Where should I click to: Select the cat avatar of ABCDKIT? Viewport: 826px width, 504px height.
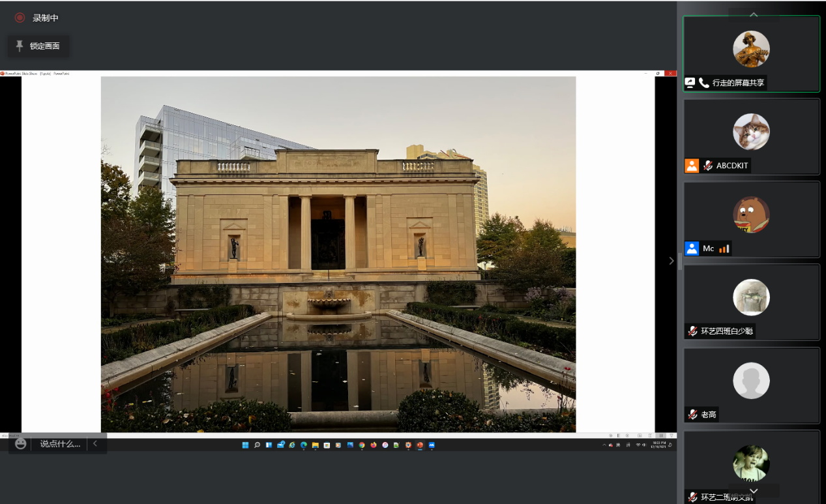point(751,132)
